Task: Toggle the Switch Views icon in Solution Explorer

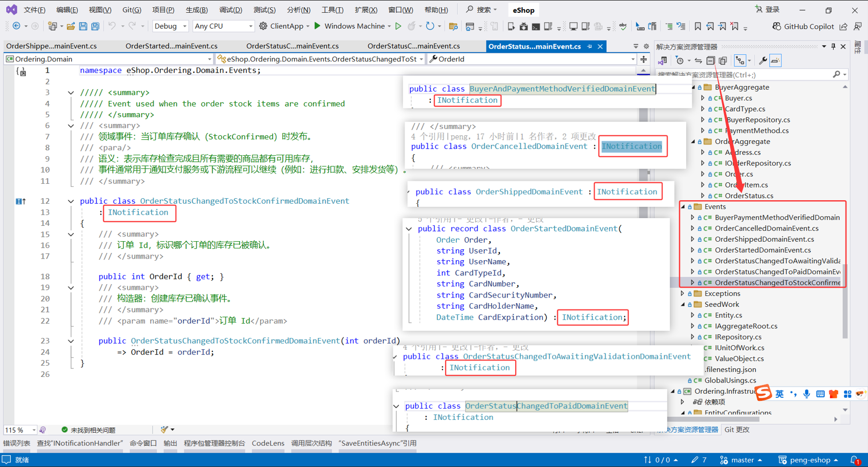Action: 662,60
